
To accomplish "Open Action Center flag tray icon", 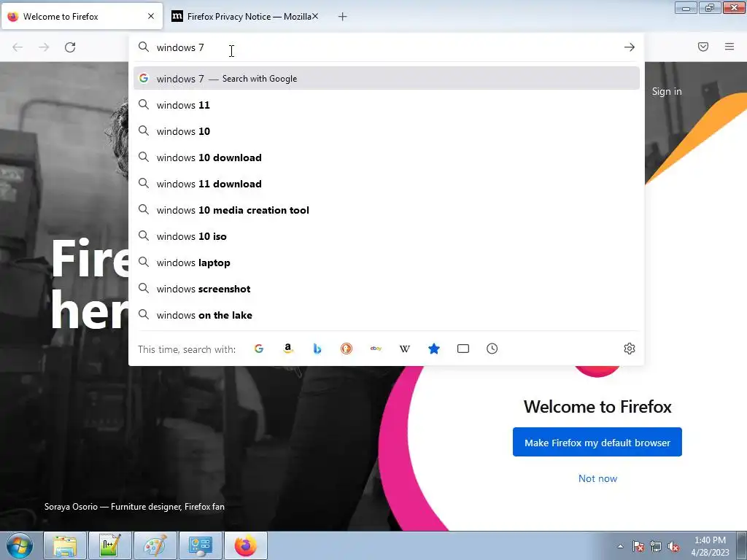I will [x=638, y=546].
